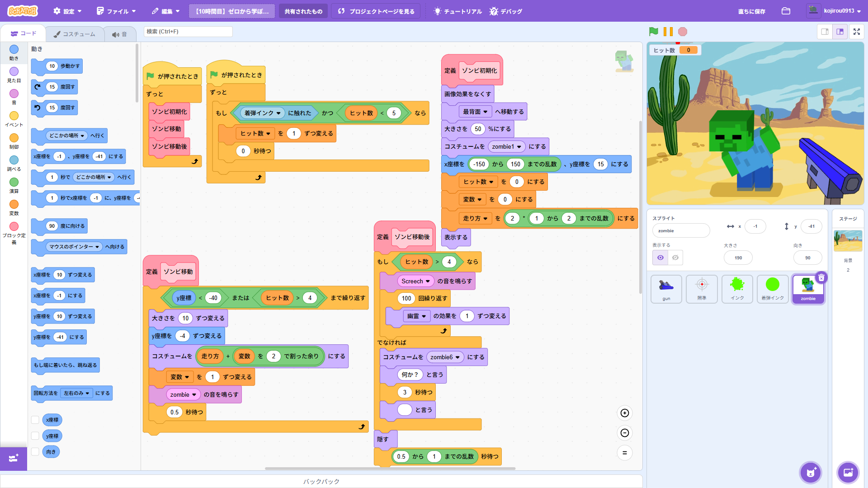The image size is (868, 488).
Task: Hide the sprite using the crossed-eye toggle
Action: click(675, 258)
